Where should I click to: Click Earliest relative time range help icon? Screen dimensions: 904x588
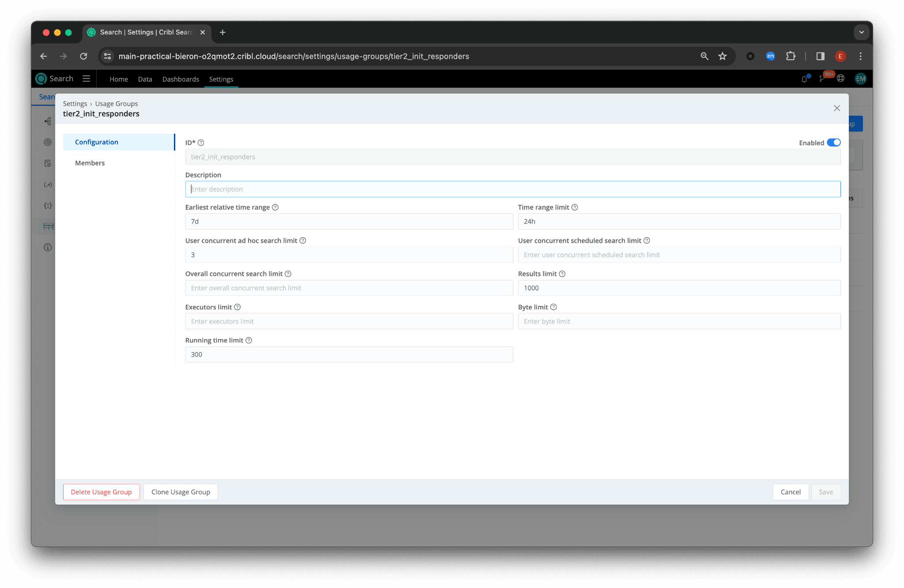point(275,207)
